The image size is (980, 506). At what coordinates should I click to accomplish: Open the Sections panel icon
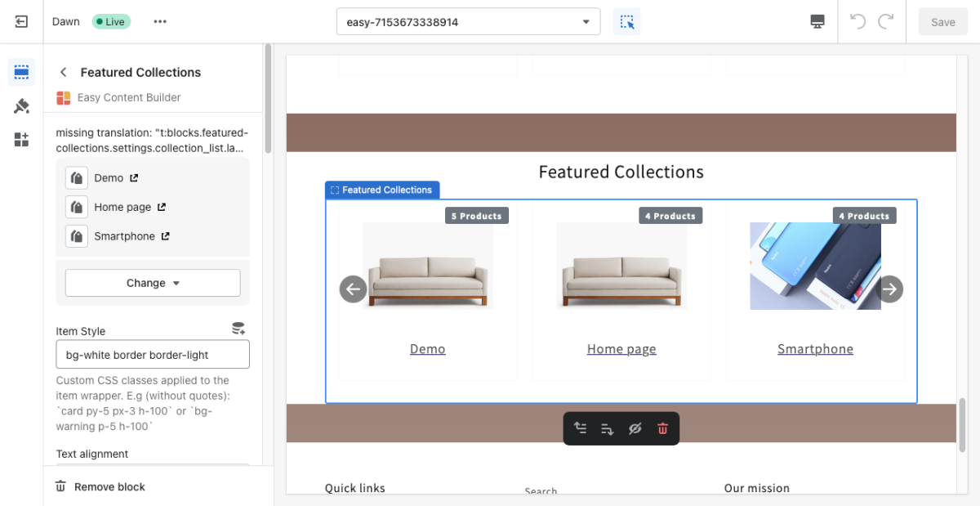22,72
